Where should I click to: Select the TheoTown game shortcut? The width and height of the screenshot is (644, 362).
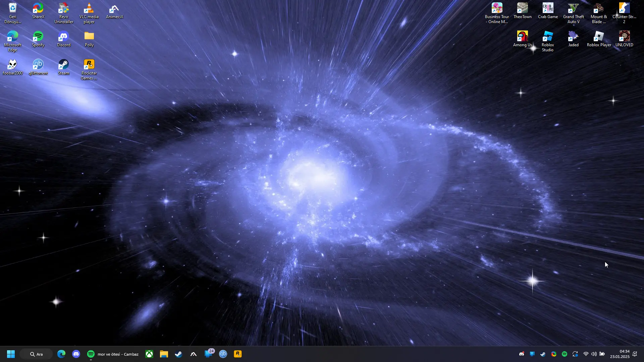(x=522, y=11)
